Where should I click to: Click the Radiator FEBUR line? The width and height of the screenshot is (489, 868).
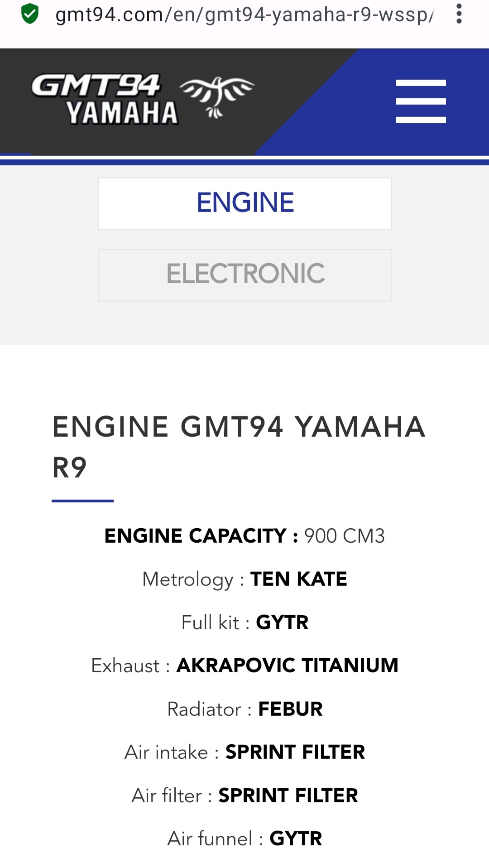tap(244, 709)
